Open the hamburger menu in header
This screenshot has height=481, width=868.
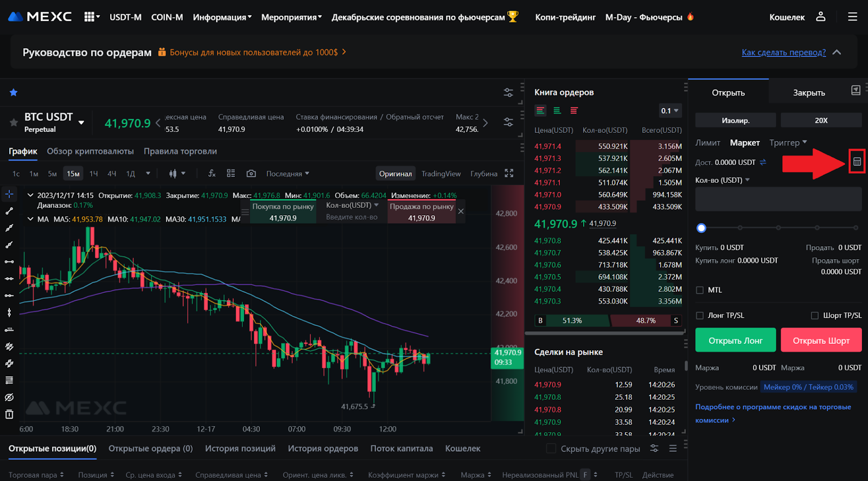click(852, 17)
